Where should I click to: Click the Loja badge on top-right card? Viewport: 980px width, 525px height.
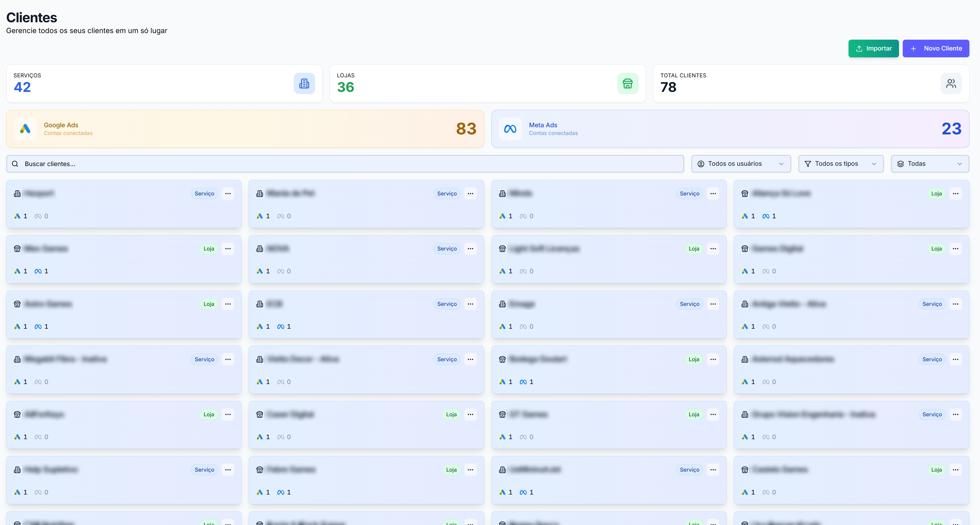click(x=936, y=193)
